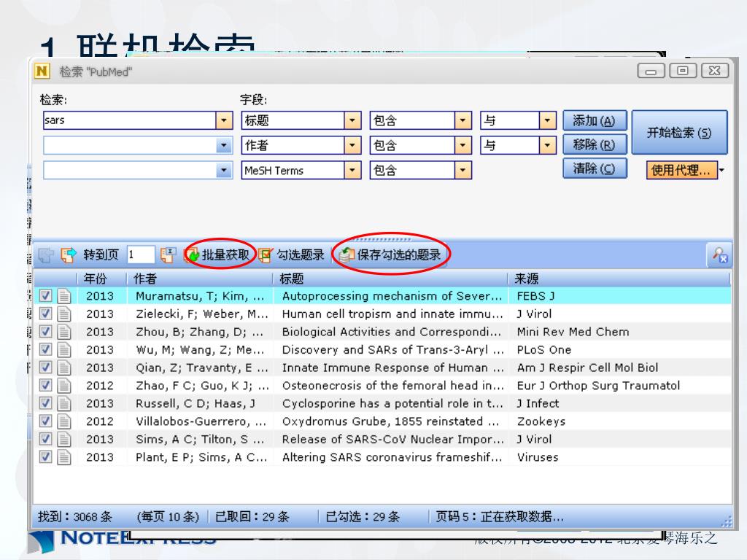Screen dimensions: 747x560
Task: Click document icon of the Qian, Z row
Action: click(x=64, y=367)
